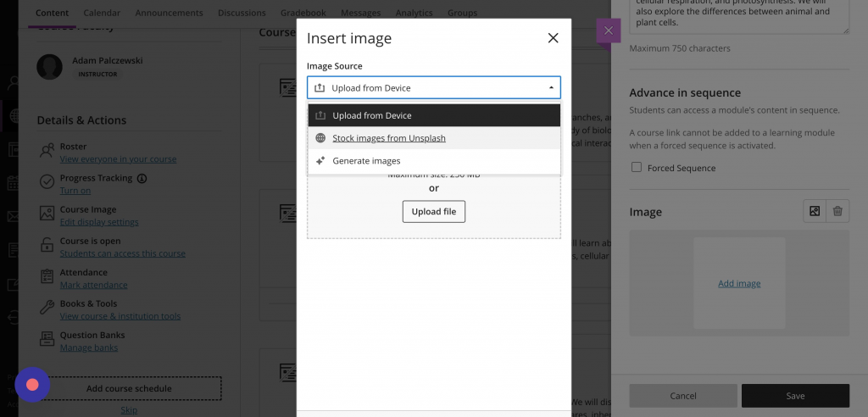Click the first course content item icon
The image size is (868, 417).
point(287,87)
